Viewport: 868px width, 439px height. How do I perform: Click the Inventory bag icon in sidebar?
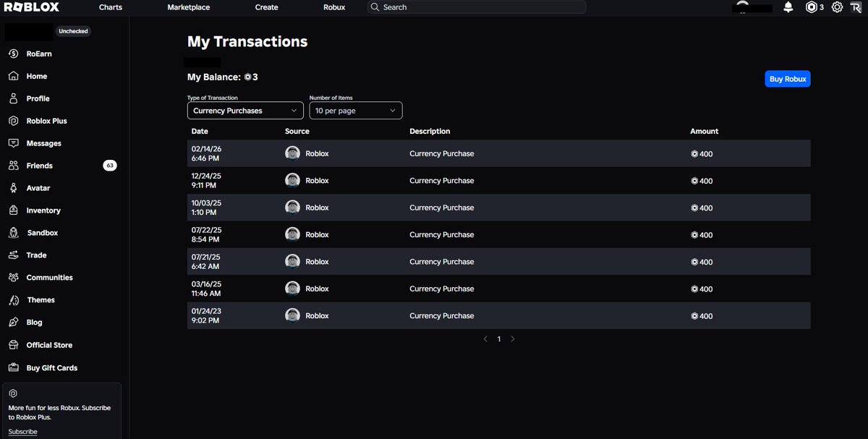(13, 210)
